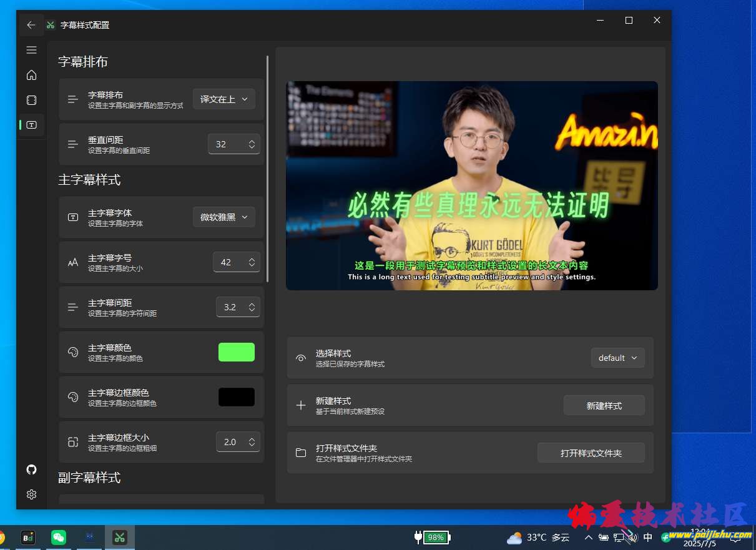Screen dimensions: 756x550
Task: Go to the Home page icon
Action: [31, 75]
